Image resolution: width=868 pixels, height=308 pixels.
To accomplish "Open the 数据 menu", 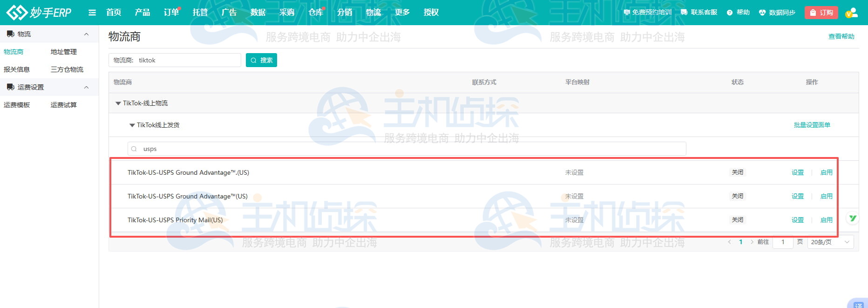I will (258, 13).
